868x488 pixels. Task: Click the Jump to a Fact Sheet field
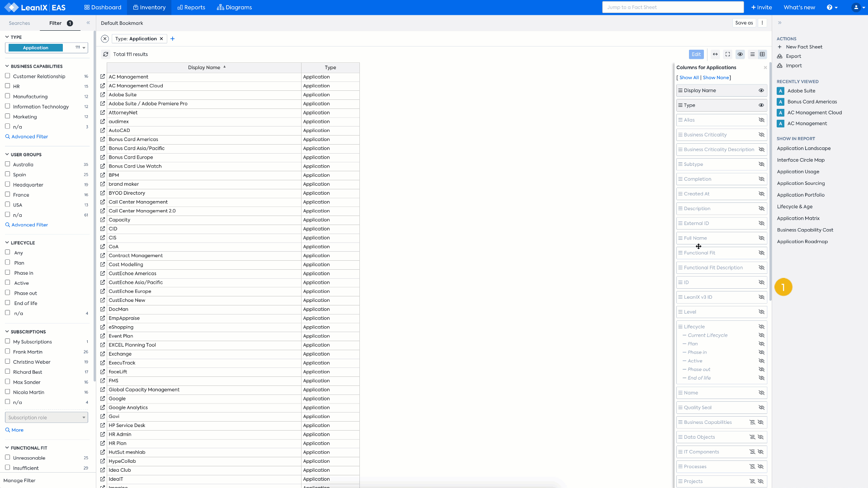click(672, 7)
